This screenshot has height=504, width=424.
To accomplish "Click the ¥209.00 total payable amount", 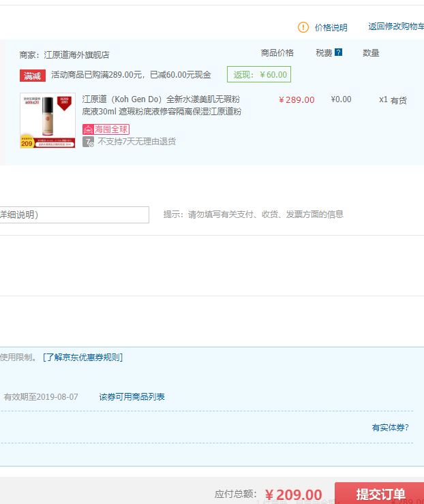I will click(294, 495).
